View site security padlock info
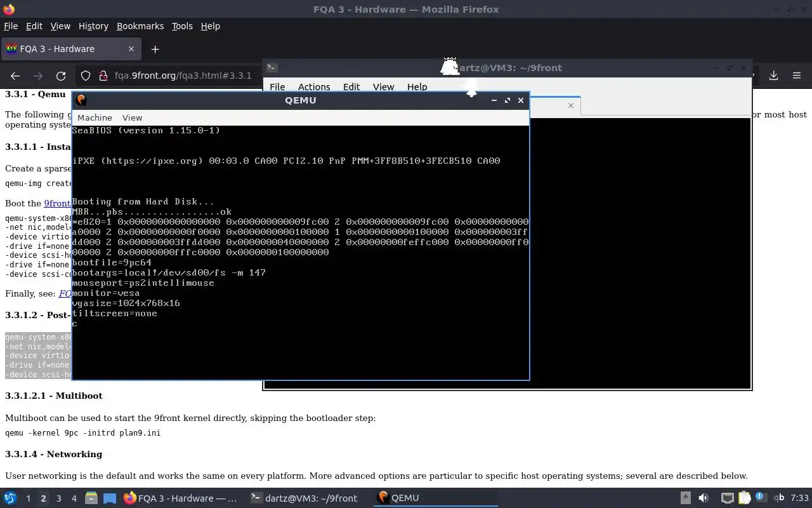This screenshot has width=812, height=508. [x=103, y=76]
